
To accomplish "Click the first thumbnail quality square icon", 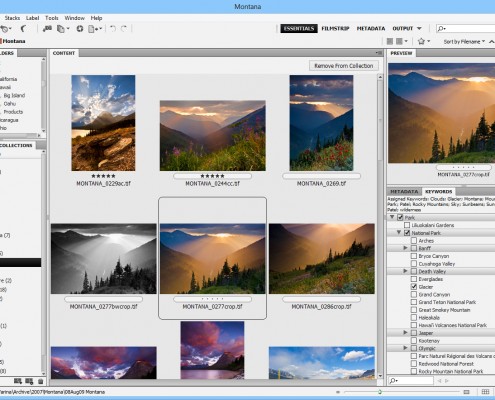I will (390, 41).
